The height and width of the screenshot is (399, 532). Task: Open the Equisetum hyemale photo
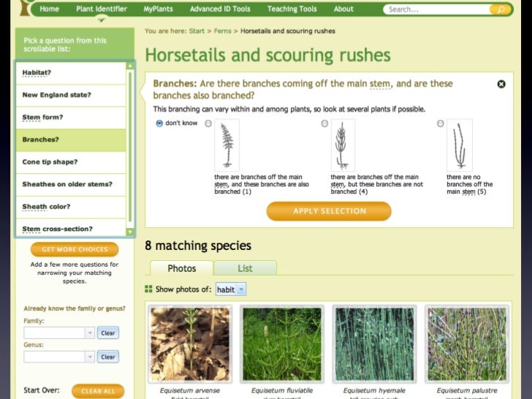[374, 344]
